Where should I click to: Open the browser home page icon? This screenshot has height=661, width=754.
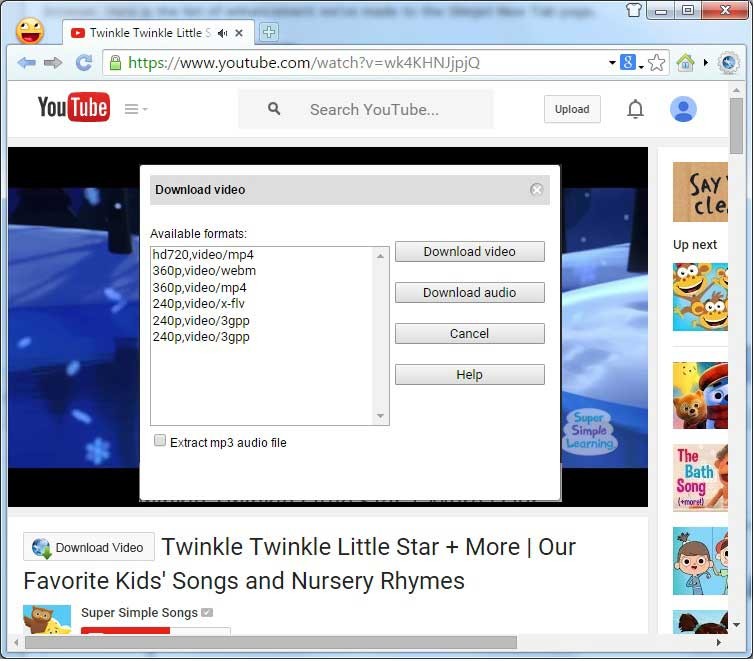(685, 63)
